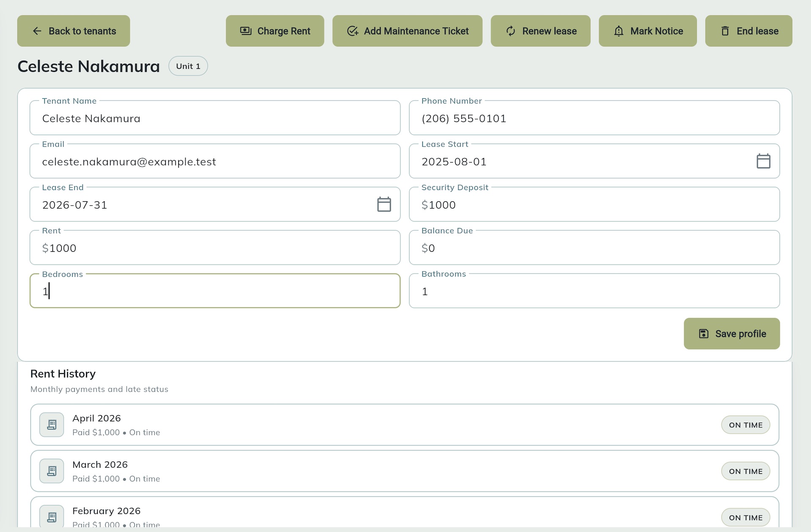This screenshot has height=532, width=811.
Task: Focus the Tenant Name field
Action: [x=215, y=118]
